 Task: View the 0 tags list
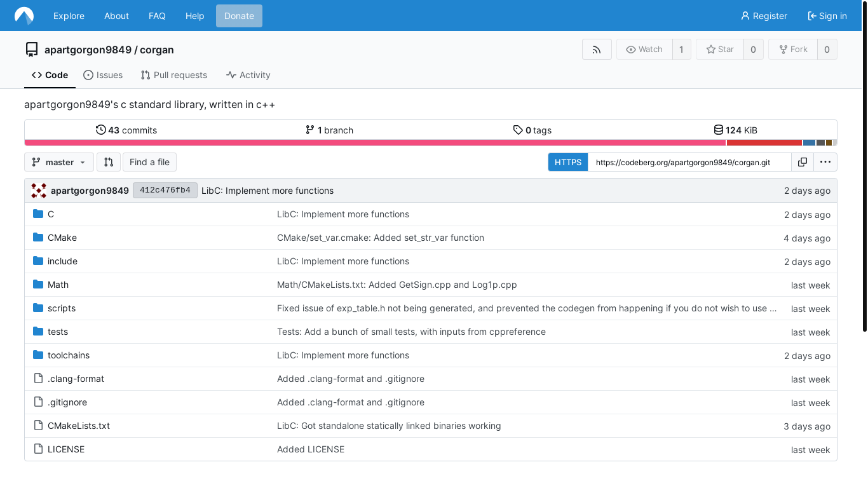532,130
